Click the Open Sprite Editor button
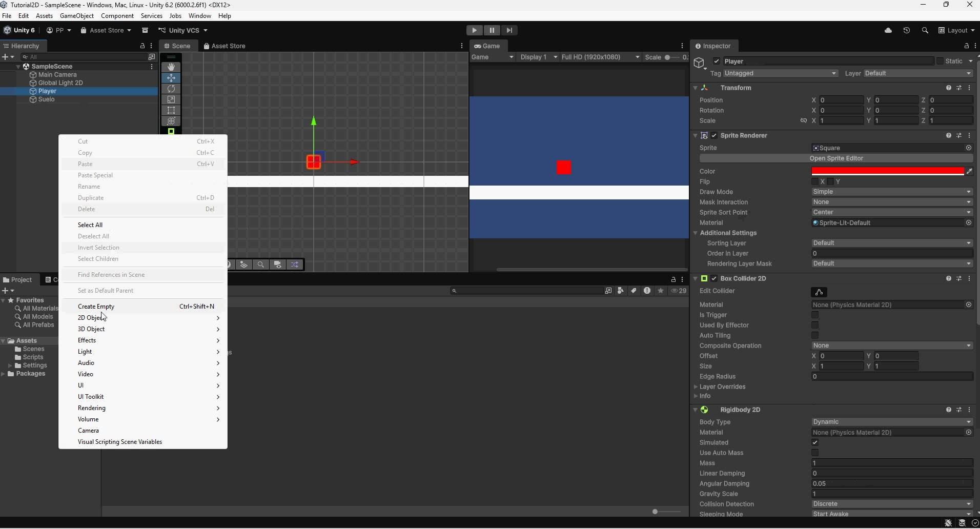The width and height of the screenshot is (980, 529). point(836,158)
